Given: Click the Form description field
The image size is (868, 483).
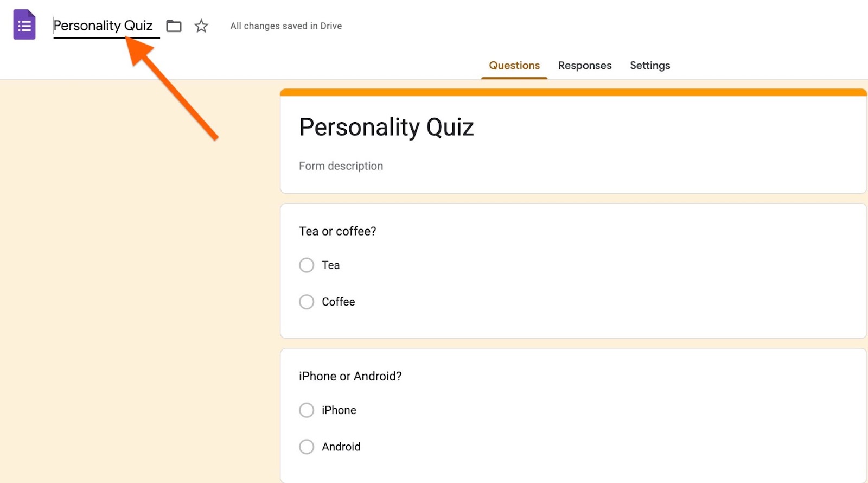Looking at the screenshot, I should coord(341,166).
